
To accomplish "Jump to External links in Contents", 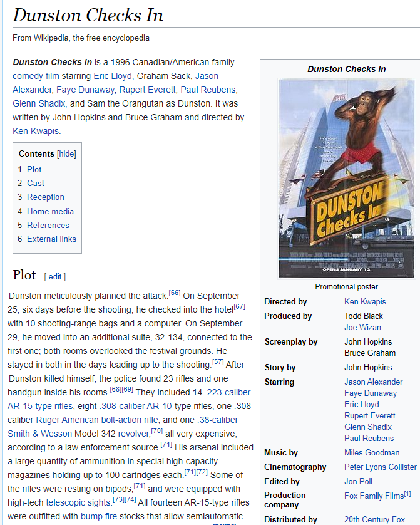I will [51, 239].
